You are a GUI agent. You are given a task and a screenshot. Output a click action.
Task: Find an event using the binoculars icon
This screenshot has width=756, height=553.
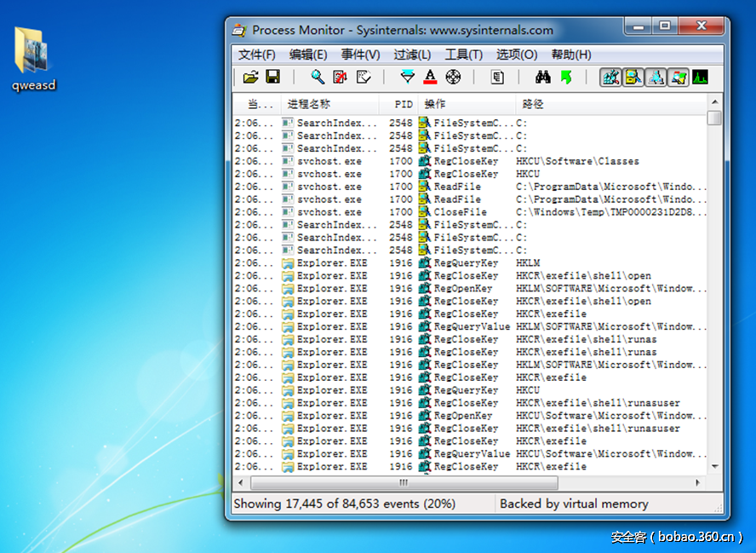click(x=541, y=78)
